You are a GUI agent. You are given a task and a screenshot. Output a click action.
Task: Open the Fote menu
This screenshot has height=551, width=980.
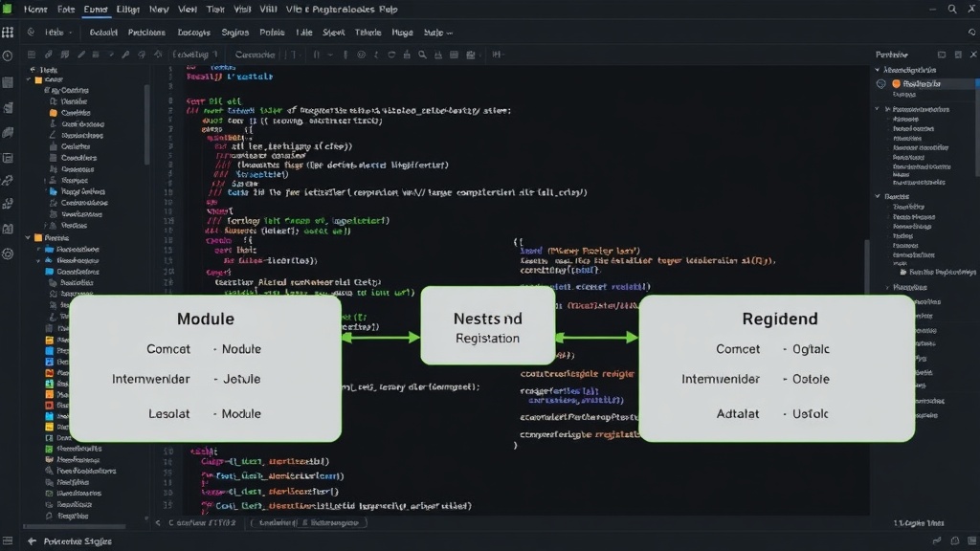pyautogui.click(x=66, y=10)
